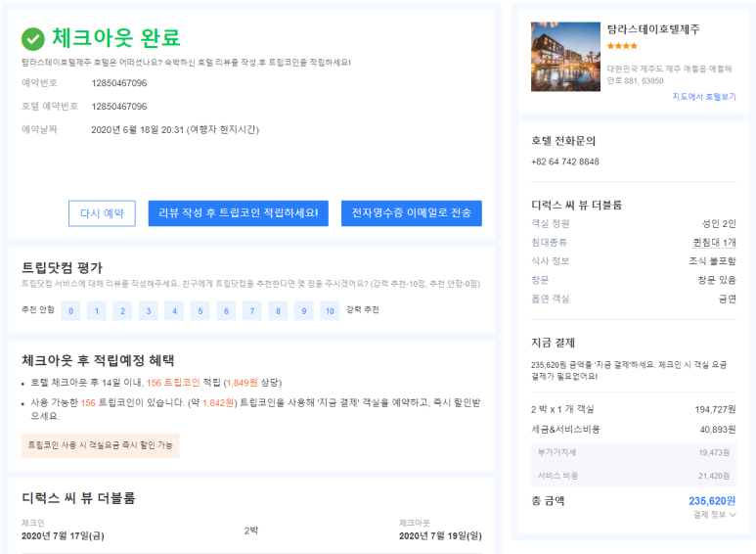756x554 pixels.
Task: Click 체크아웃 후 적립예정 혜택 heading
Action: pos(98,360)
